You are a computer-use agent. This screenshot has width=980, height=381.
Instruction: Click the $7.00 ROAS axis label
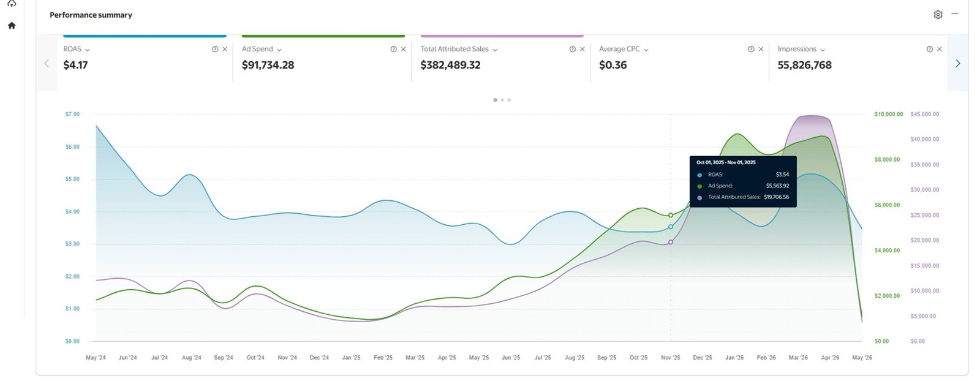coord(72,114)
